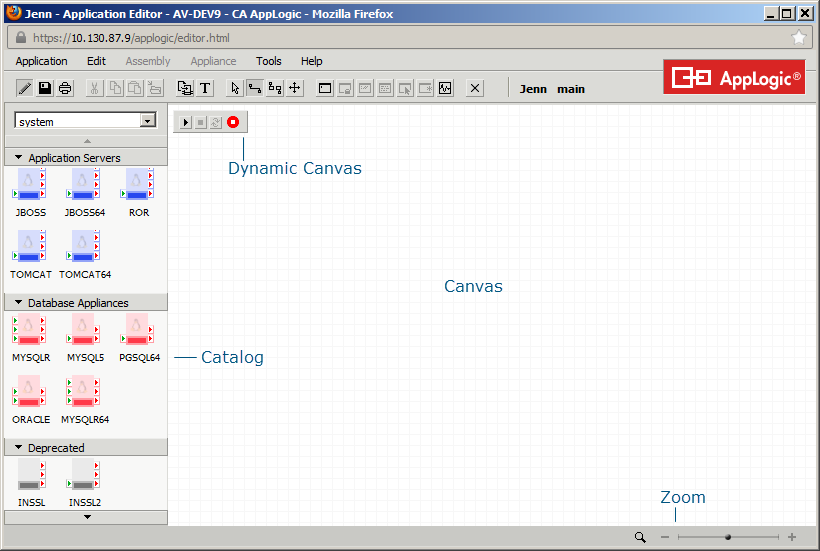Save the application with the floppy disk icon
820x551 pixels.
45,88
